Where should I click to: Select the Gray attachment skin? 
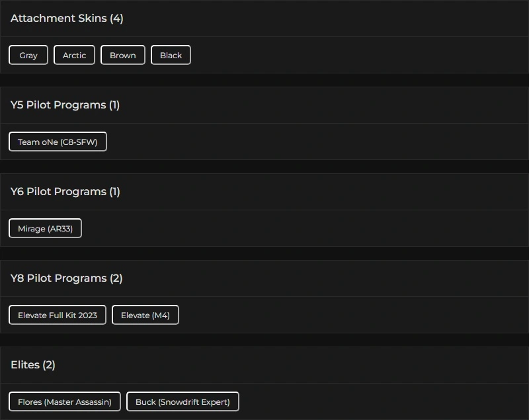click(28, 56)
